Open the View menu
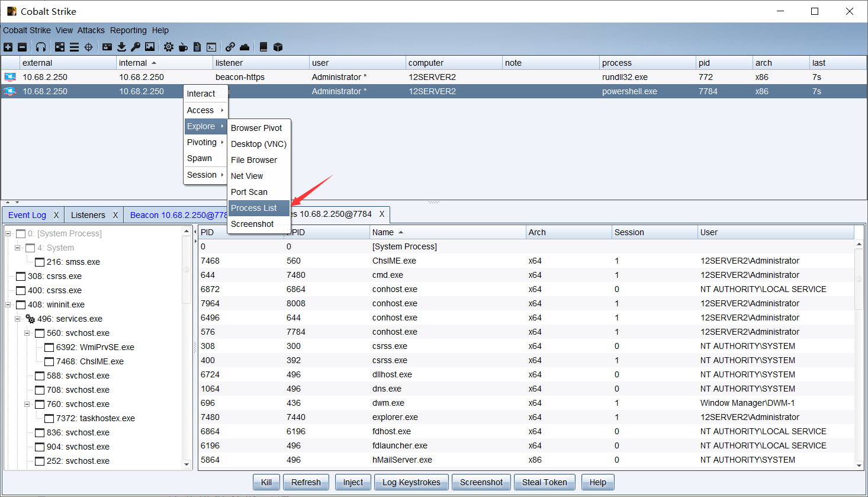 64,30
